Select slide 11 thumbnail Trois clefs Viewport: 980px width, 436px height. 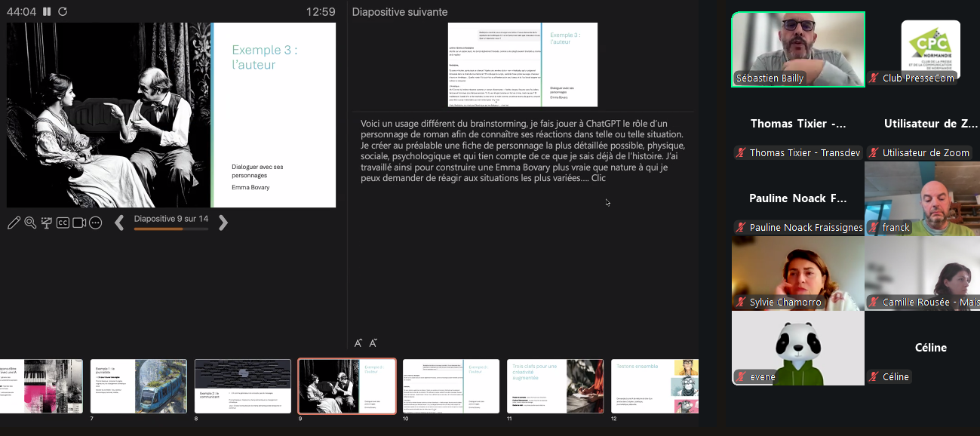click(555, 385)
